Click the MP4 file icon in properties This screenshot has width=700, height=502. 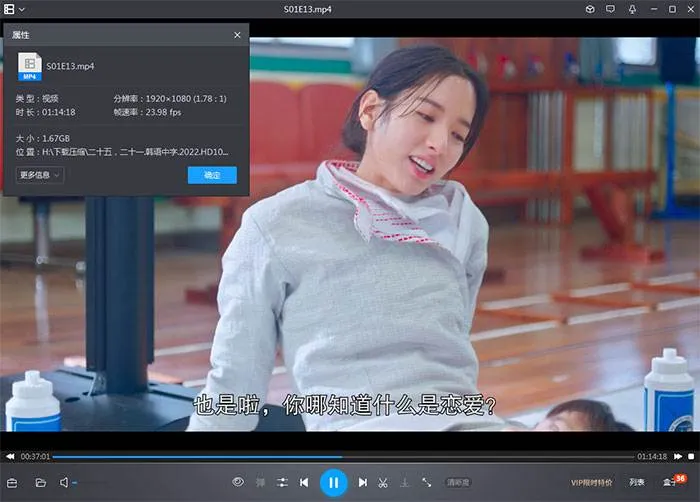coord(29,67)
